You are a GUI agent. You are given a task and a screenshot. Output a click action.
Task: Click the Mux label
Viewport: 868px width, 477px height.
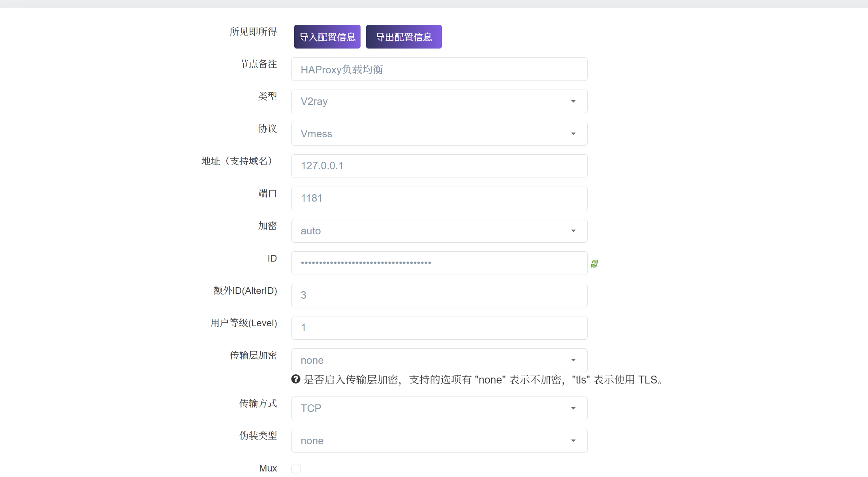[x=268, y=468]
